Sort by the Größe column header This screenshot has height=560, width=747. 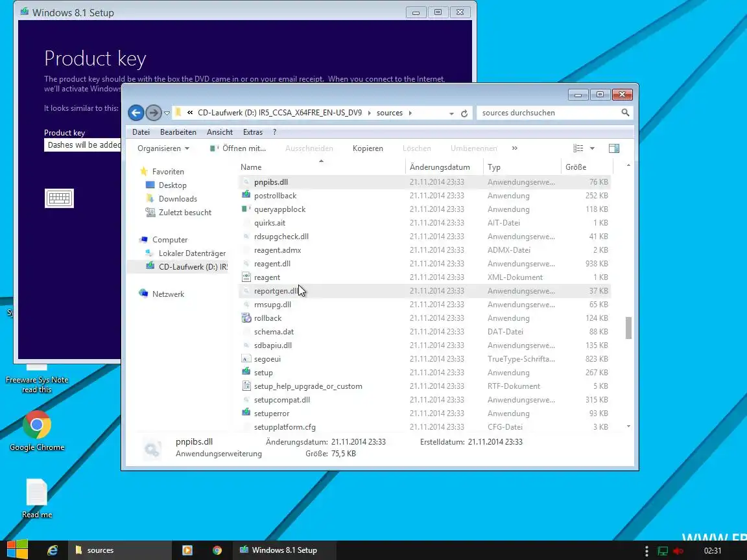(x=587, y=167)
